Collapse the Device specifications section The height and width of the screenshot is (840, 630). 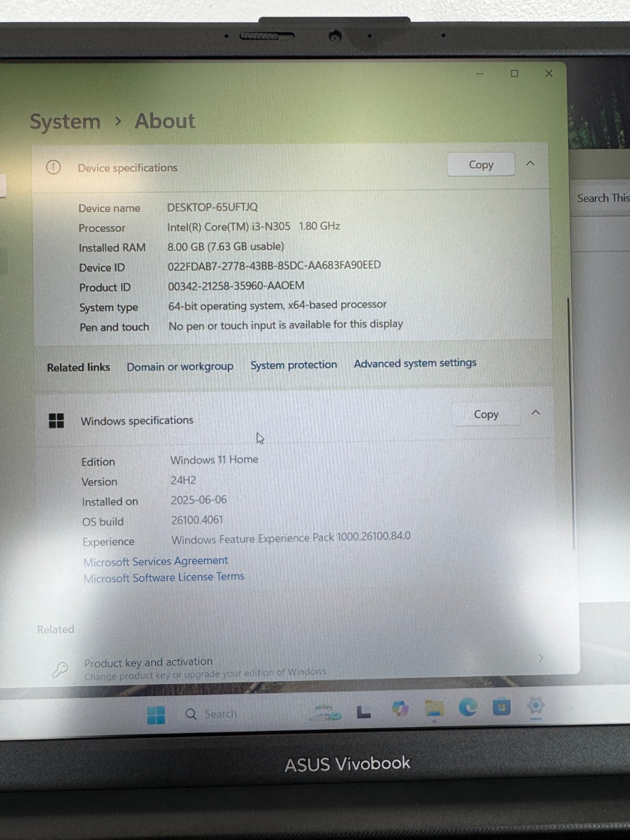(x=530, y=163)
